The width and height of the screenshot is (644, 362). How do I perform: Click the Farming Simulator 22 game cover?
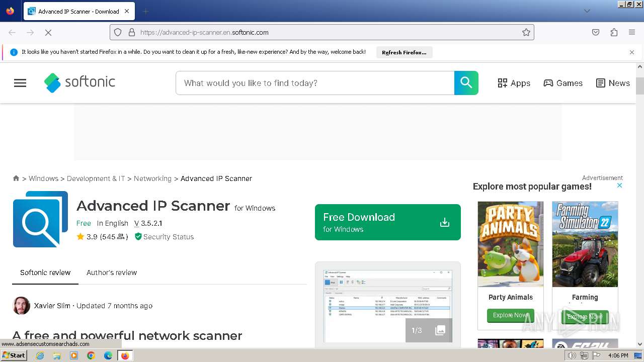[585, 244]
